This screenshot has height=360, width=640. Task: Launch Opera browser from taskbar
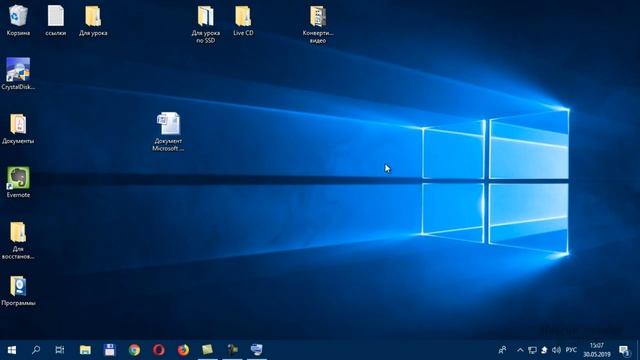pos(158,350)
